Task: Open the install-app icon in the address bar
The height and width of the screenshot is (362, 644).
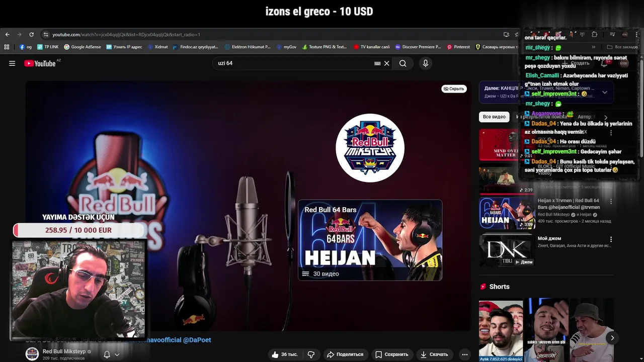Action: click(x=506, y=35)
